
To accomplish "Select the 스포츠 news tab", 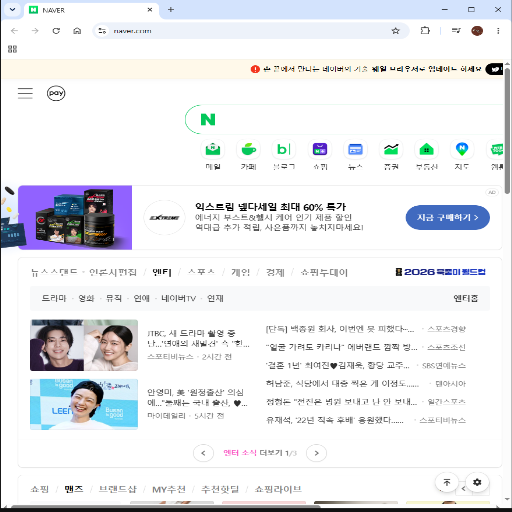I will pos(201,272).
